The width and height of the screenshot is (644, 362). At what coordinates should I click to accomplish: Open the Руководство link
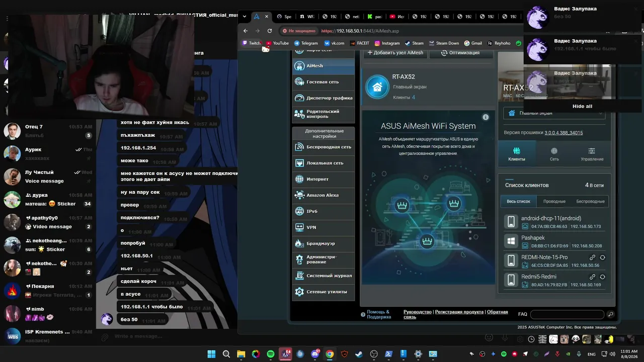point(418,312)
